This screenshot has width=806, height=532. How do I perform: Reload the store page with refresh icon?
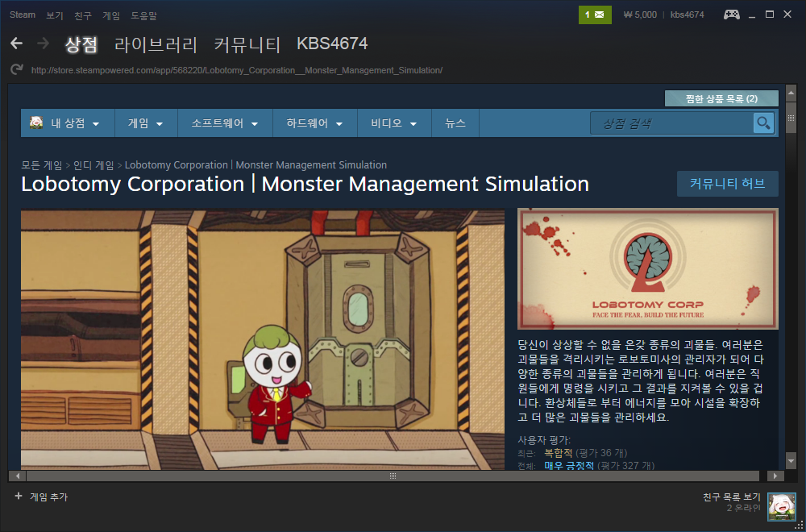[16, 69]
